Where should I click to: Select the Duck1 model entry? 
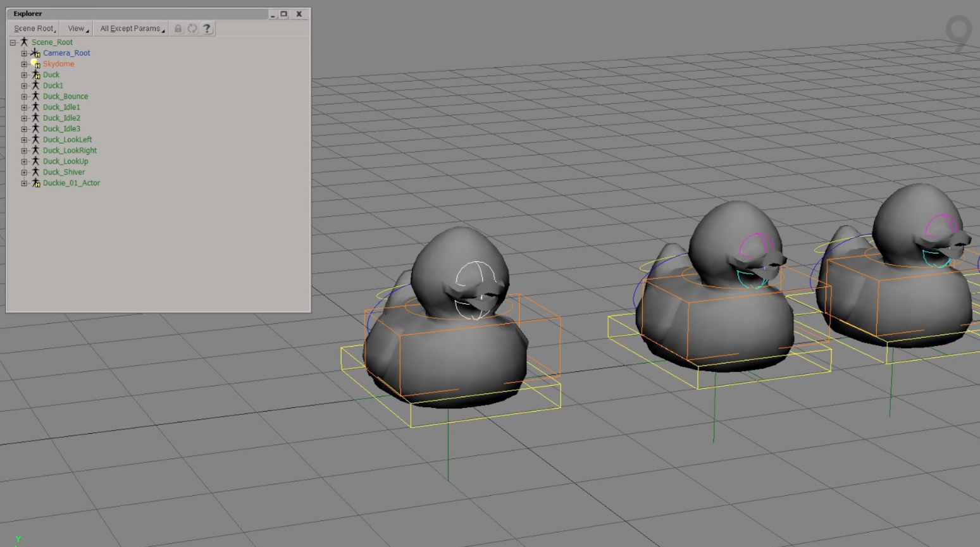(x=53, y=85)
